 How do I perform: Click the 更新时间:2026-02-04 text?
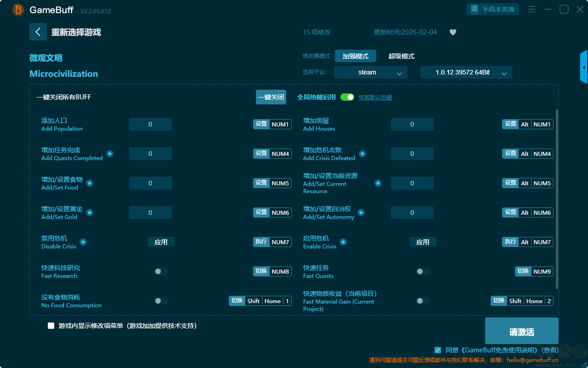406,32
